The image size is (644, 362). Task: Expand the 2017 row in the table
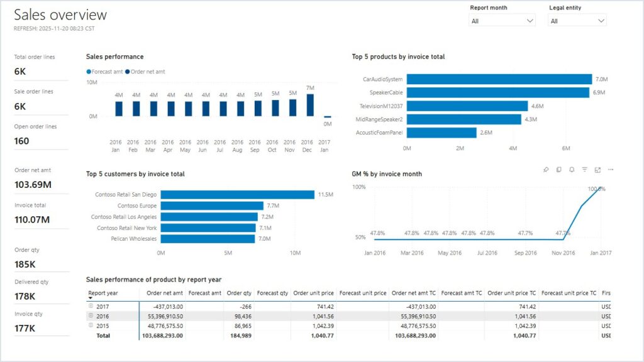coord(91,306)
